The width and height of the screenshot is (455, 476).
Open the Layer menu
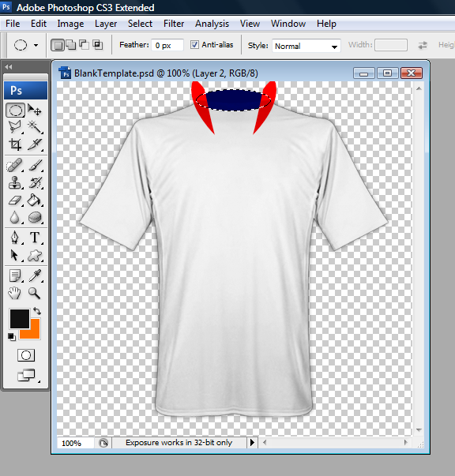tap(106, 24)
